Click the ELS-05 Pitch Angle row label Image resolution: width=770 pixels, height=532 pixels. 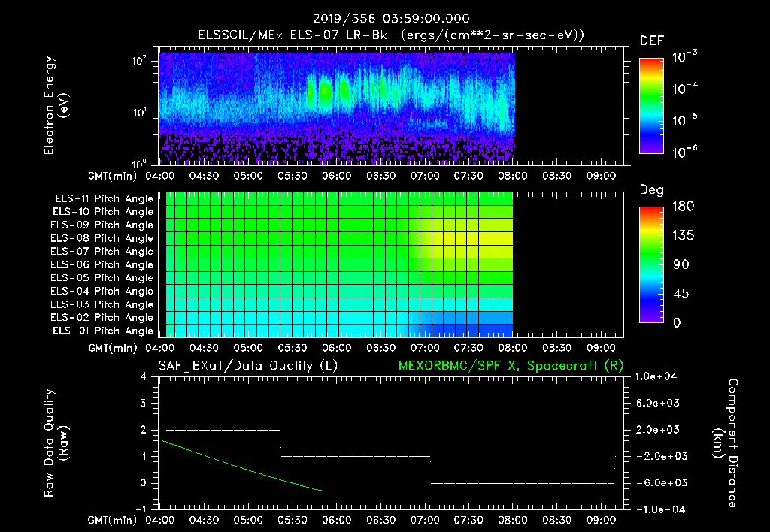(102, 278)
